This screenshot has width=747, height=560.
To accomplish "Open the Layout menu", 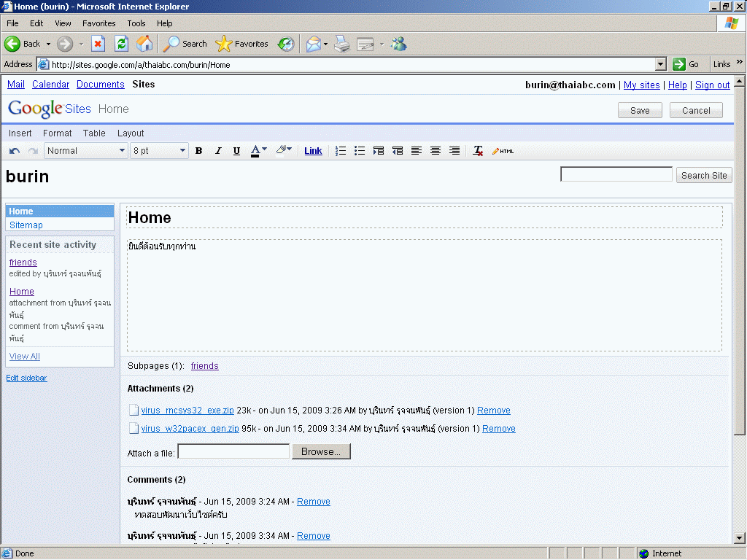I will (131, 133).
